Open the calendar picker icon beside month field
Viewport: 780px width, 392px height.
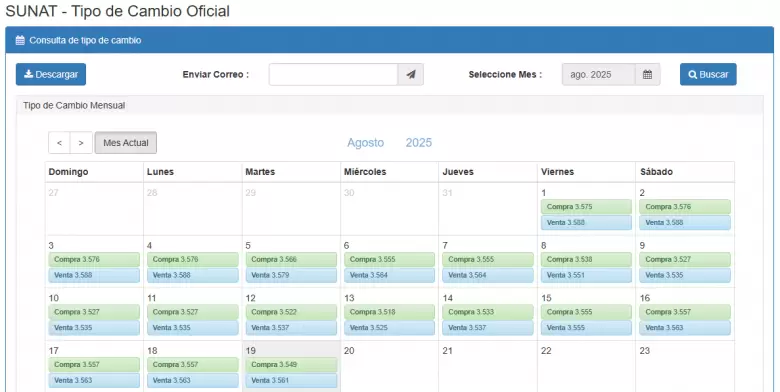point(647,75)
